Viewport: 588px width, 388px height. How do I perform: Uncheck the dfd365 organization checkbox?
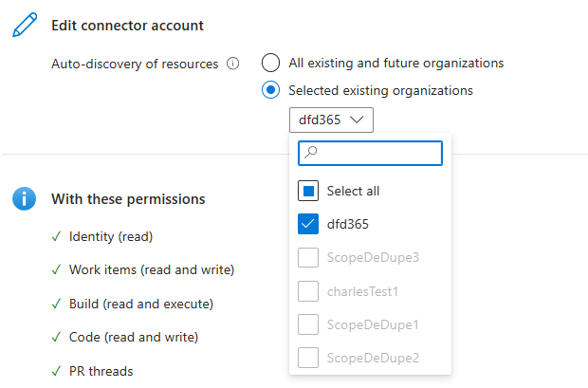(x=308, y=224)
